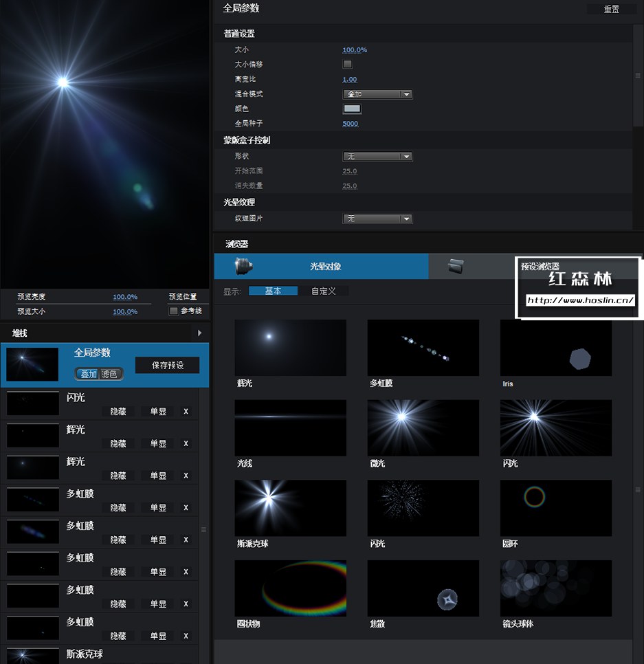
Task: Open the 纹理图片 texture image dropdown
Action: click(x=377, y=219)
